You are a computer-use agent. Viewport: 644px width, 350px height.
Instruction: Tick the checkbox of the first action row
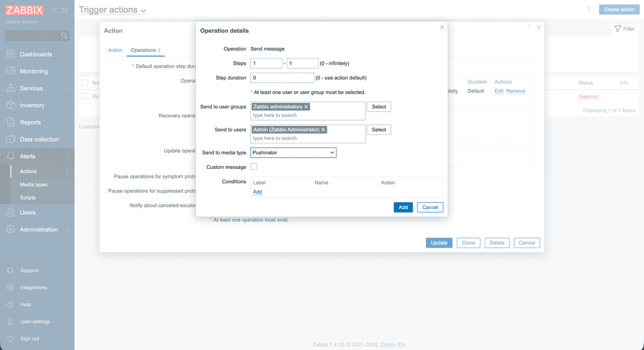pyautogui.click(x=85, y=96)
